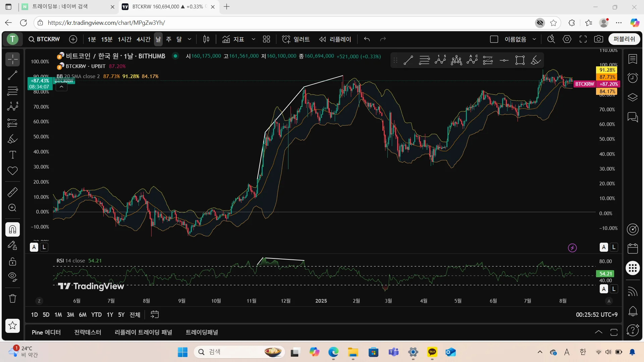The image size is (644, 362).
Task: Expand the timeframe interval dropdown arrow
Action: pyautogui.click(x=190, y=39)
